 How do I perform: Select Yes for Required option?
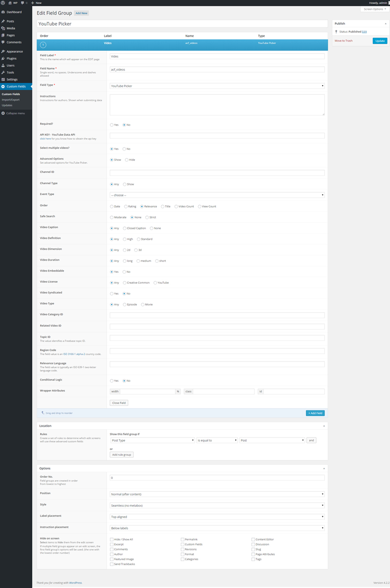point(112,125)
